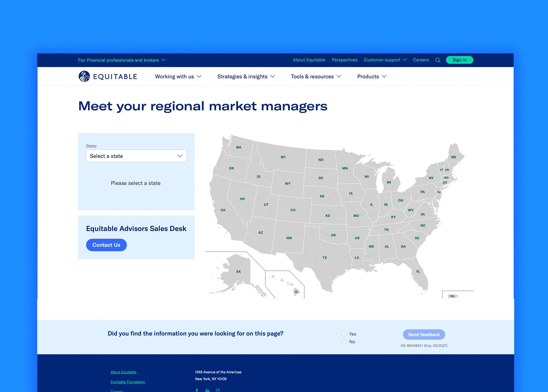The image size is (548, 392).
Task: Click the Equitable logo
Action: [x=108, y=77]
